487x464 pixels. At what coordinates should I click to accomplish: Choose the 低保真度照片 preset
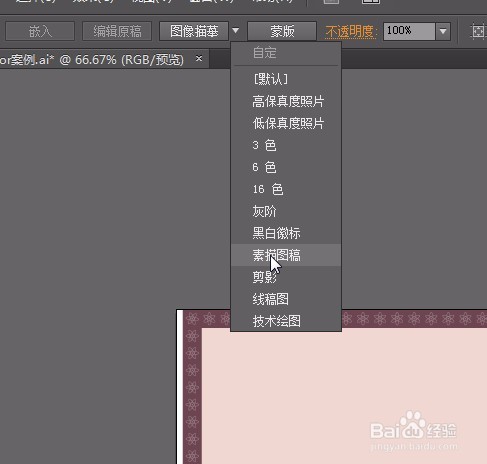(x=286, y=123)
